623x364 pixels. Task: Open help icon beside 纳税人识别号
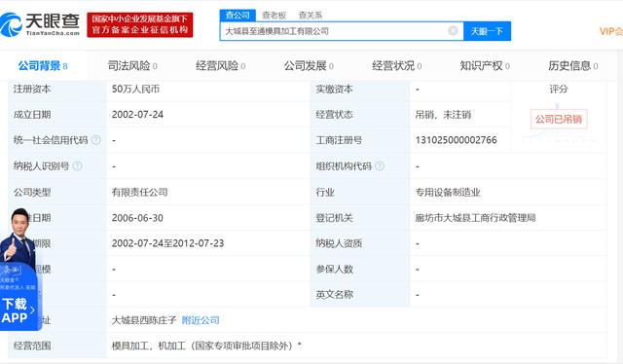(78, 165)
